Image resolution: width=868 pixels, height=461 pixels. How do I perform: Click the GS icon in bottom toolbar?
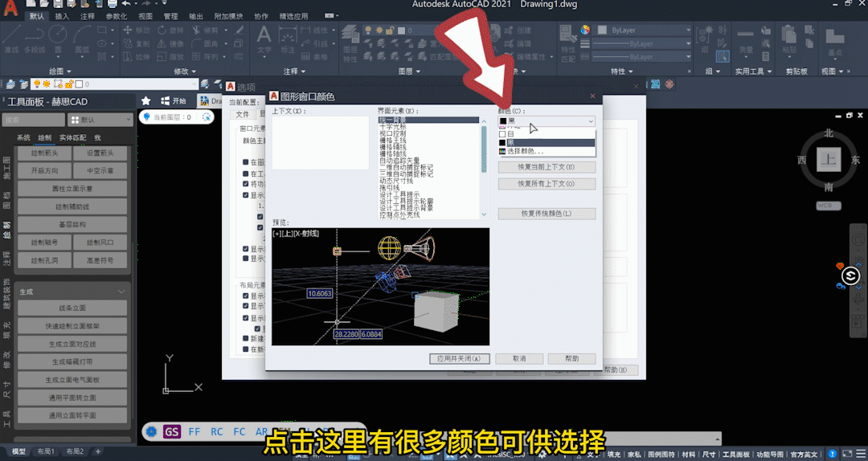172,431
